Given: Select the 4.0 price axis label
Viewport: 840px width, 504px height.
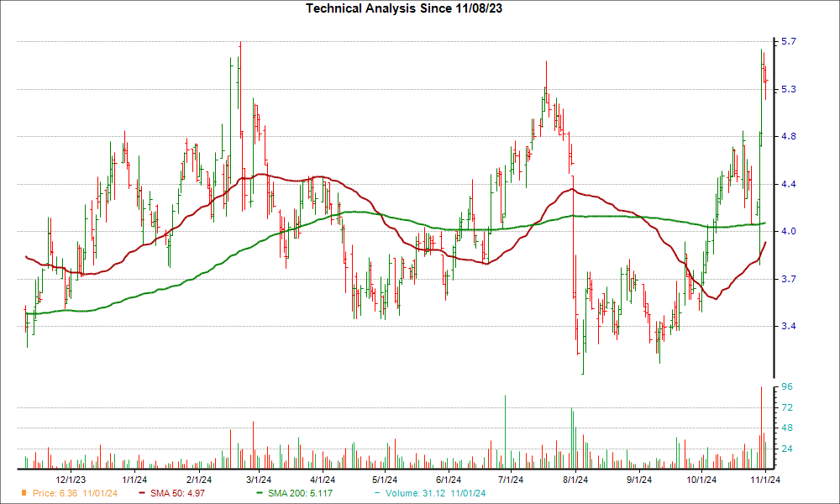Looking at the screenshot, I should [x=789, y=231].
